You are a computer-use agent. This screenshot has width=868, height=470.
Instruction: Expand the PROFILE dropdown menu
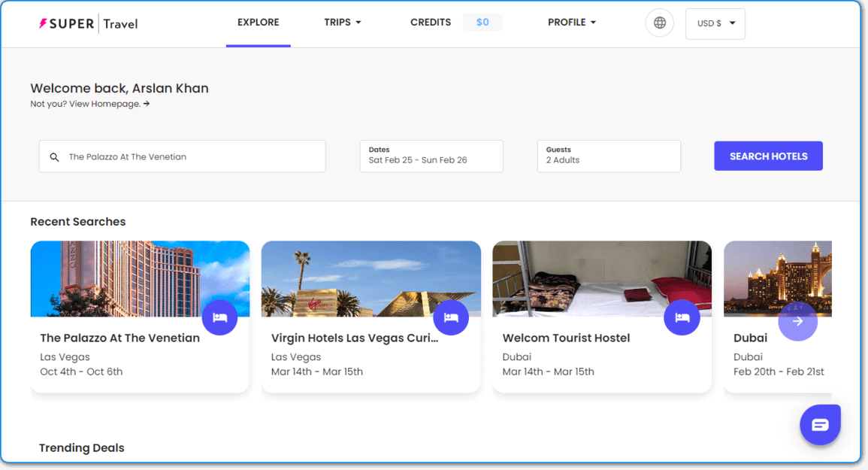(x=572, y=22)
